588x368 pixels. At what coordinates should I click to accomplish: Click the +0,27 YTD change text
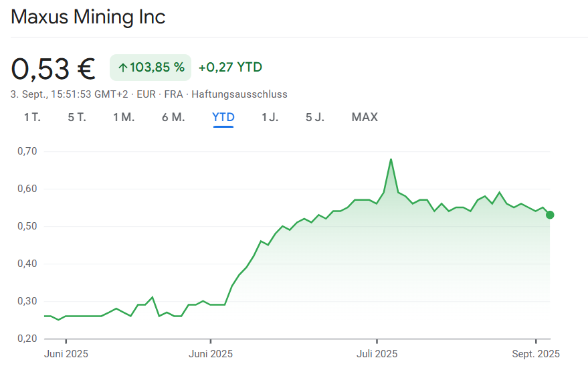230,68
